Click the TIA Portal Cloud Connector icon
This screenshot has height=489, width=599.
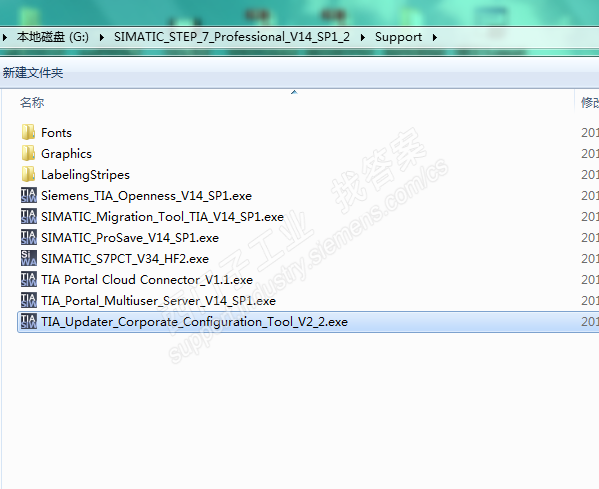click(29, 279)
